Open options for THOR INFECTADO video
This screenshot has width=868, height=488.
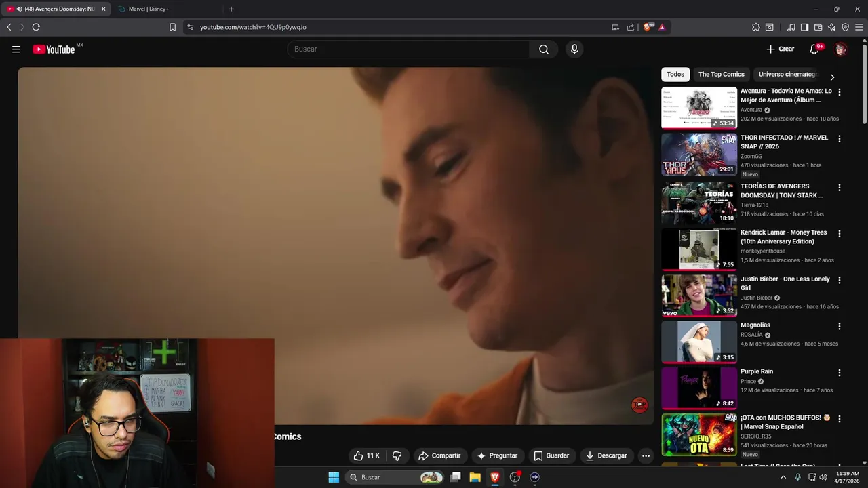coord(839,138)
